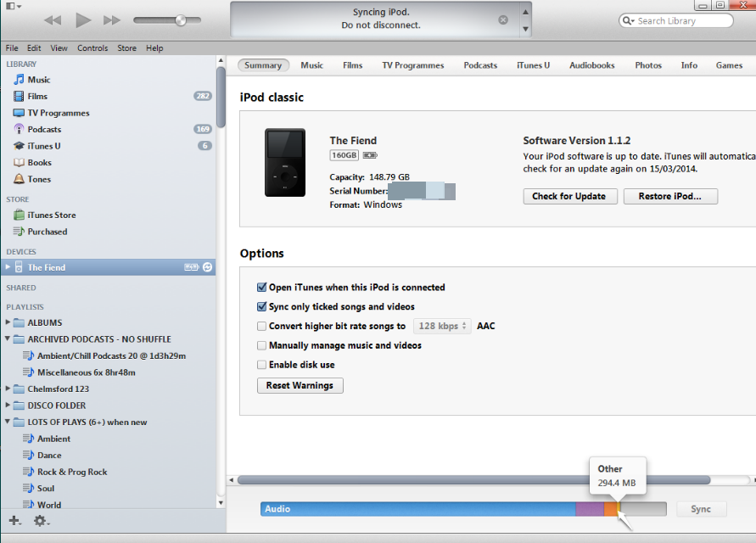
Task: Switch to the Podcasts tab
Action: (480, 65)
